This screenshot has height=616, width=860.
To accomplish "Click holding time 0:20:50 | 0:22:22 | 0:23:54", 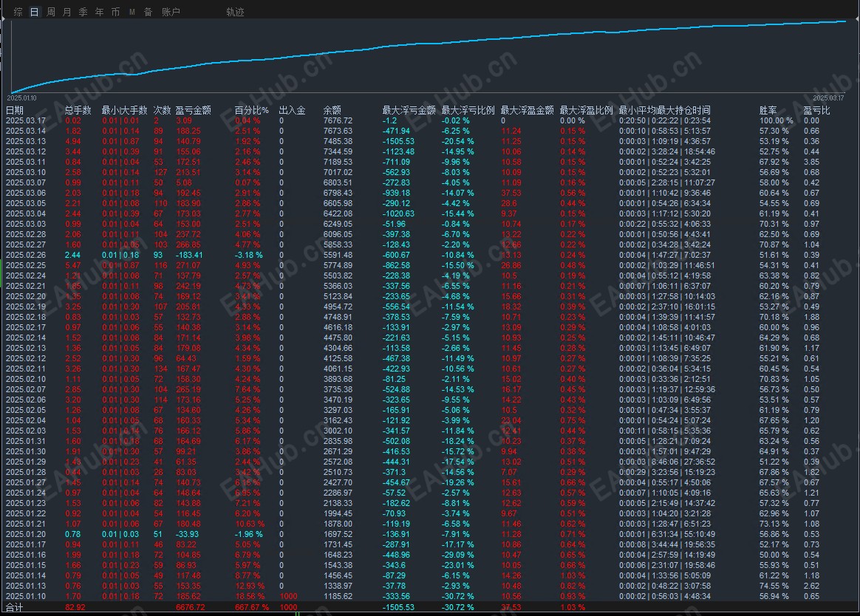I will click(664, 120).
